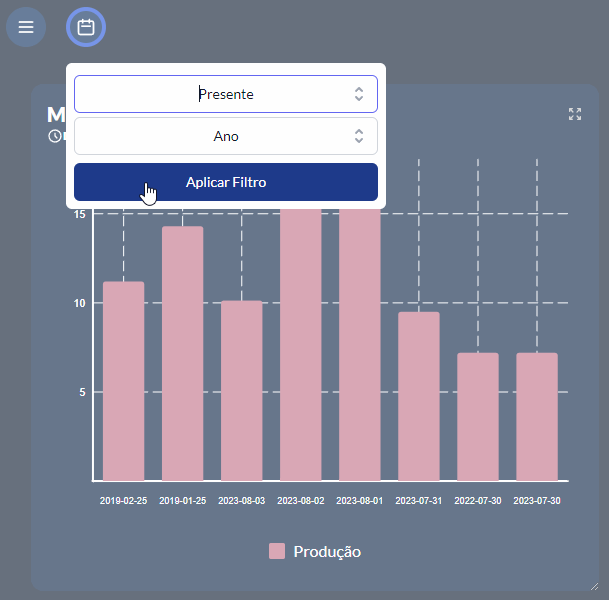609x600 pixels.
Task: Select the 2023-07-31 bar
Action: point(419,397)
